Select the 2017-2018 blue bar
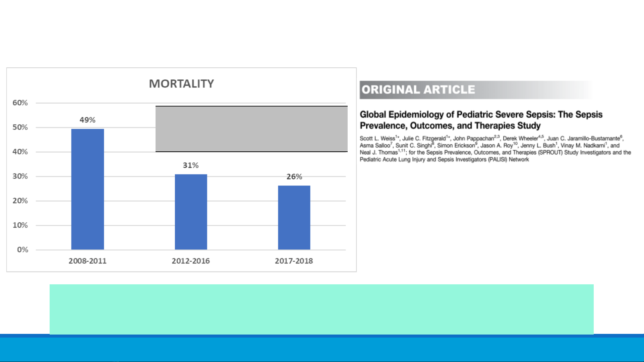This screenshot has height=362, width=644. pos(294,218)
